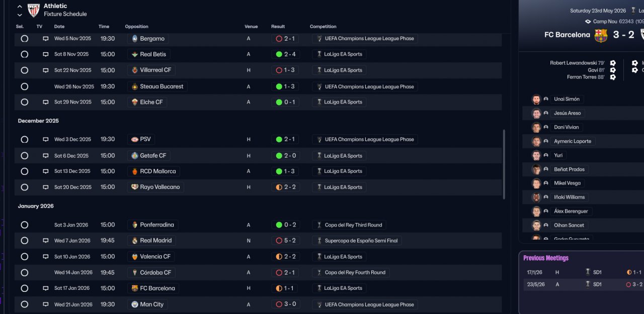644x314 pixels.
Task: Click the up chevron next to Athletic
Action: (20, 7)
